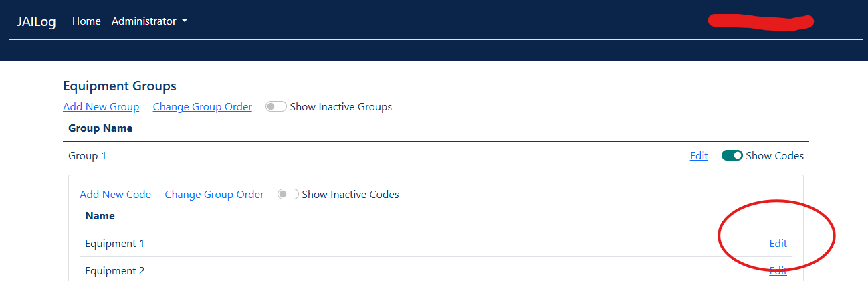Edit the Equipment 2 code
Viewport: 868px width, 281px height.
[x=778, y=271]
